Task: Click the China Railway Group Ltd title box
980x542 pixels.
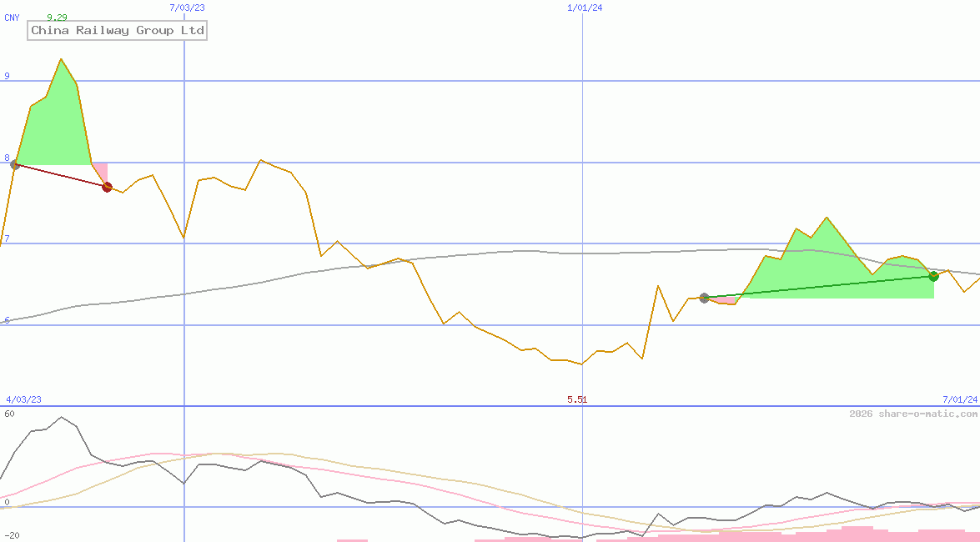Action: pos(117,31)
